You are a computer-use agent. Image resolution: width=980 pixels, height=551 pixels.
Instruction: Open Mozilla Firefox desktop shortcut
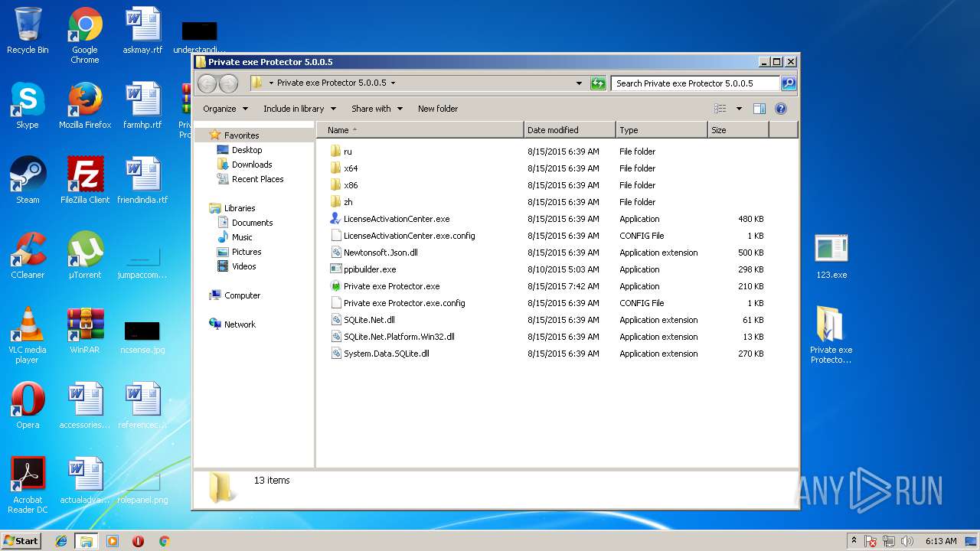[85, 106]
